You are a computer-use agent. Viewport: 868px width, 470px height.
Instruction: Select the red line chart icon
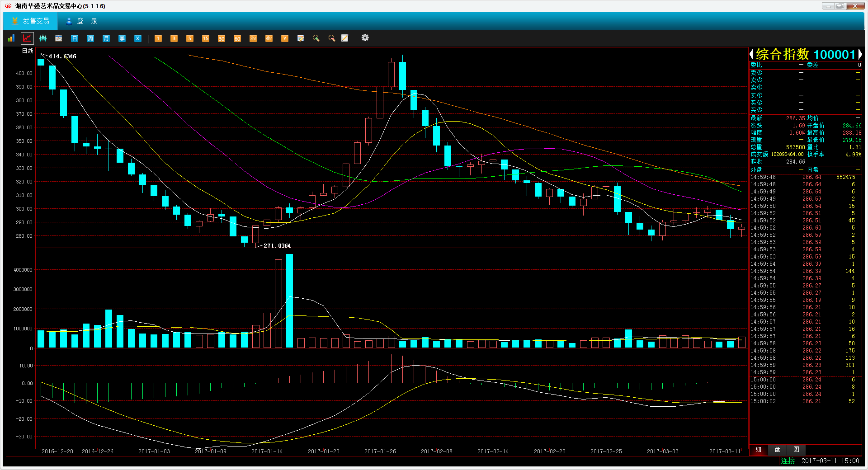[x=28, y=38]
